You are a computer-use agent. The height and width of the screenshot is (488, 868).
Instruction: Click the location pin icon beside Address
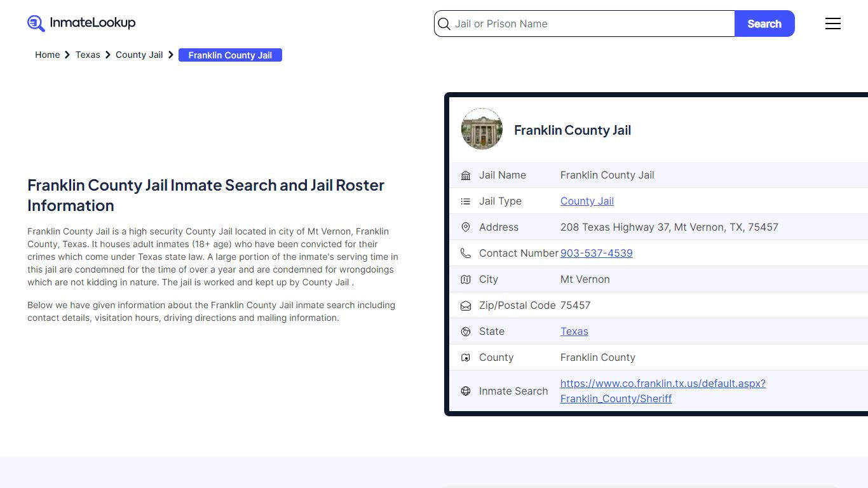coord(466,227)
